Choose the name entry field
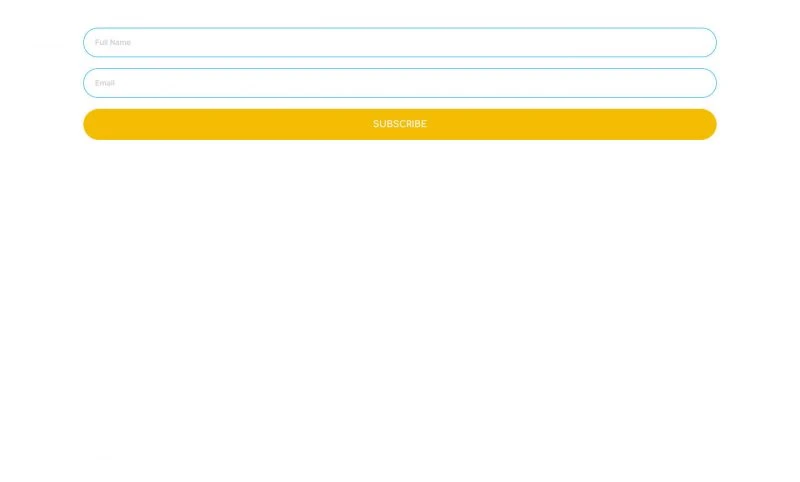Screen dimensions: 800x482 tap(399, 42)
